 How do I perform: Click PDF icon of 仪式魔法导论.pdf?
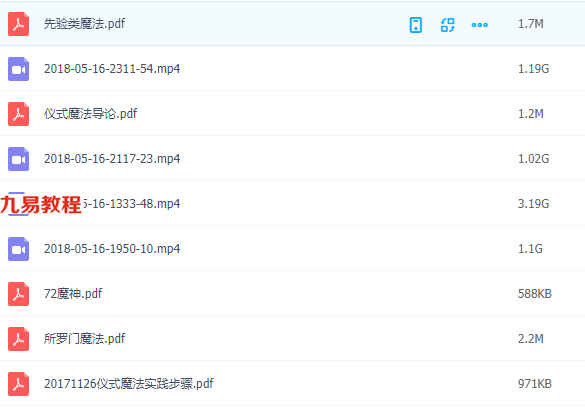[18, 114]
